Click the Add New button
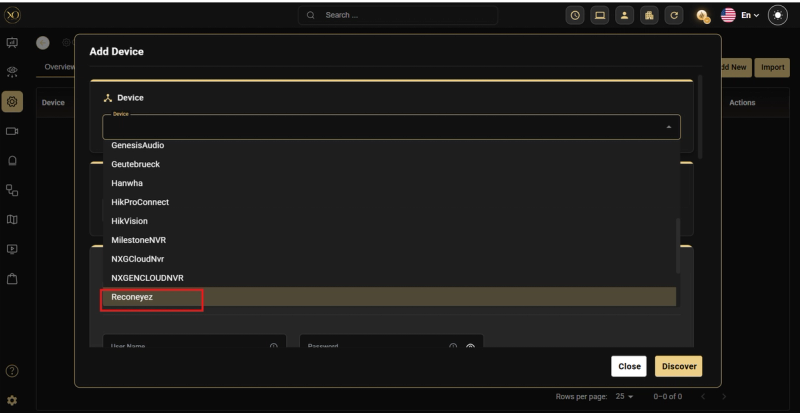 (x=735, y=67)
